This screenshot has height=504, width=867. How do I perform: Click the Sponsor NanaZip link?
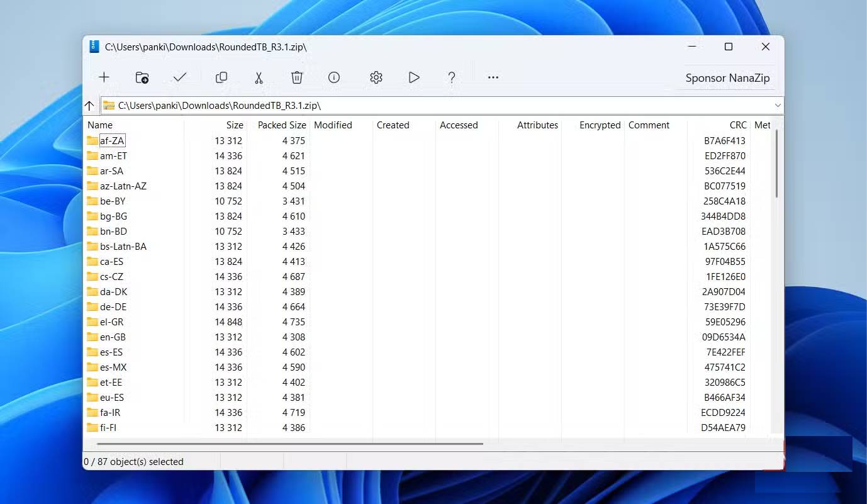point(727,77)
